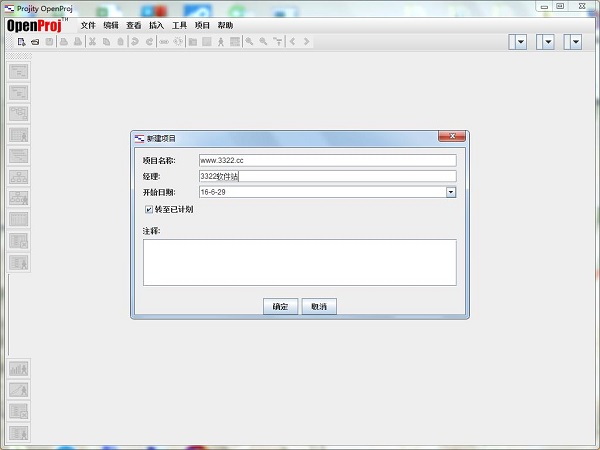Click the 项目名称 input field
Viewport: 600px width, 450px height.
click(x=328, y=160)
